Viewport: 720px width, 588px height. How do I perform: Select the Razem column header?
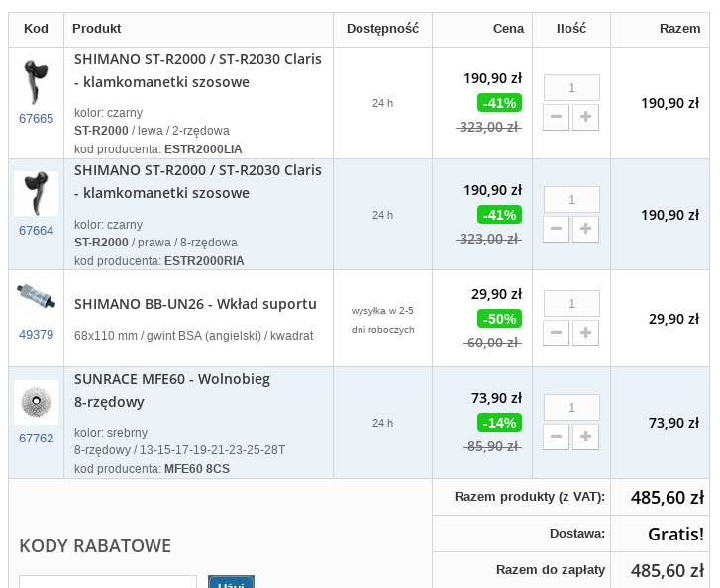coord(680,29)
